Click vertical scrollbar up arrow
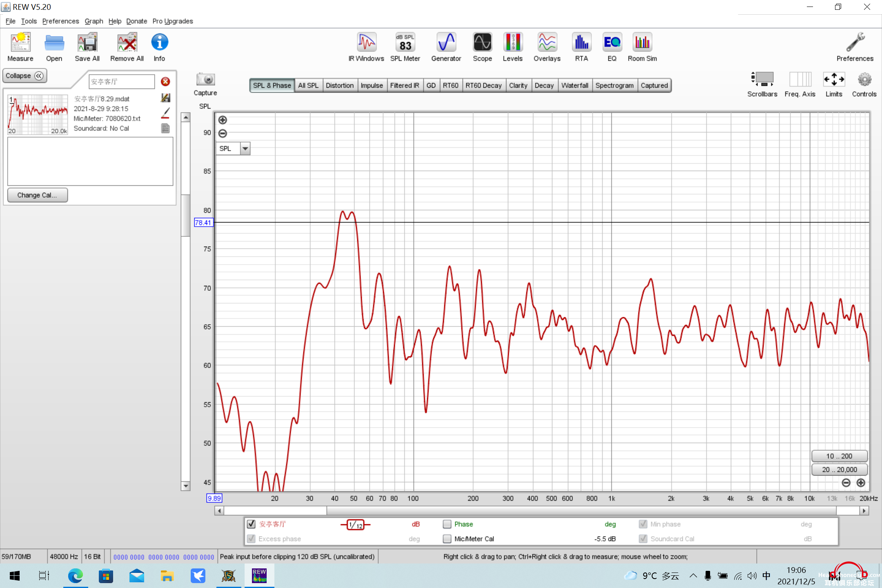Image resolution: width=882 pixels, height=588 pixels. click(186, 118)
